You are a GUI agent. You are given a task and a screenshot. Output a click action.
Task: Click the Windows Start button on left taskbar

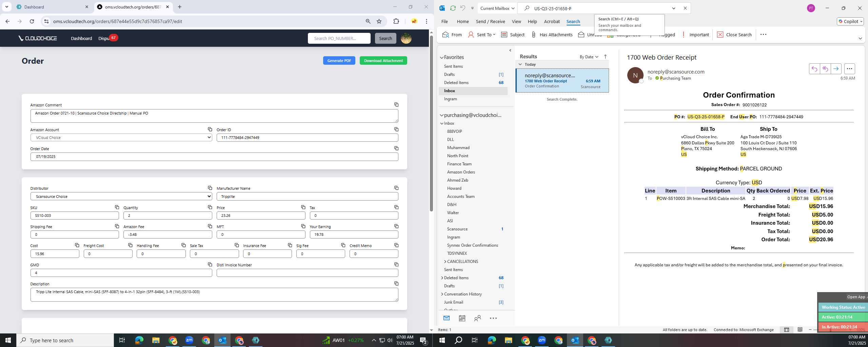click(x=8, y=340)
